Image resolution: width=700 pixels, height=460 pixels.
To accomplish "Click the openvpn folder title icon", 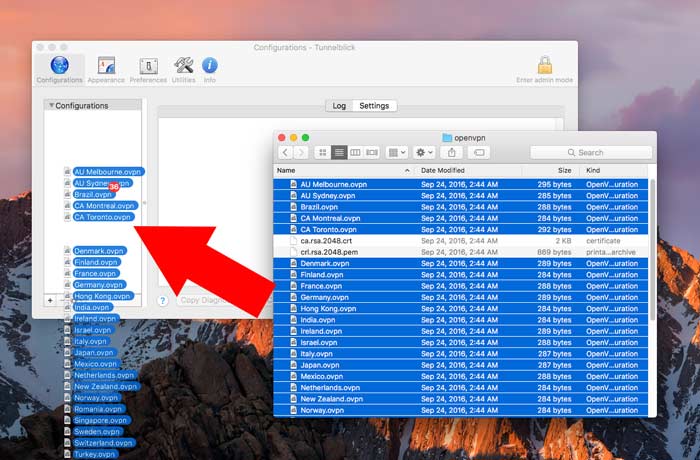I will (x=446, y=138).
